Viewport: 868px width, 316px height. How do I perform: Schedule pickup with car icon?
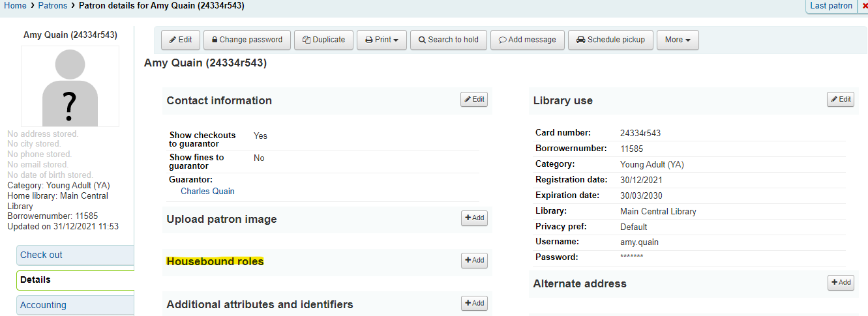click(610, 40)
